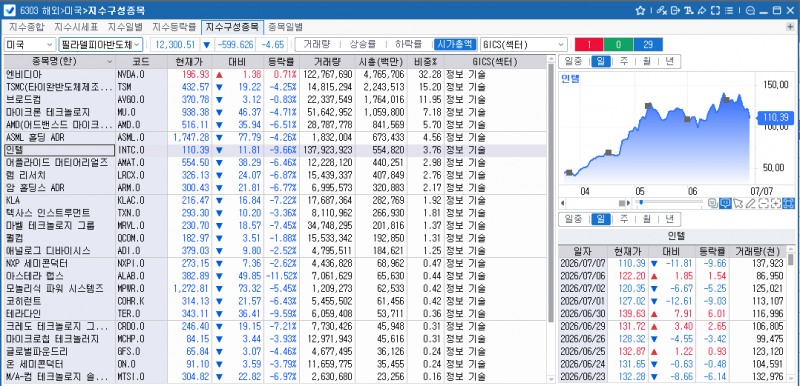Add this screen to favorites with star icon
This screenshot has height=386, width=800.
[640, 10]
